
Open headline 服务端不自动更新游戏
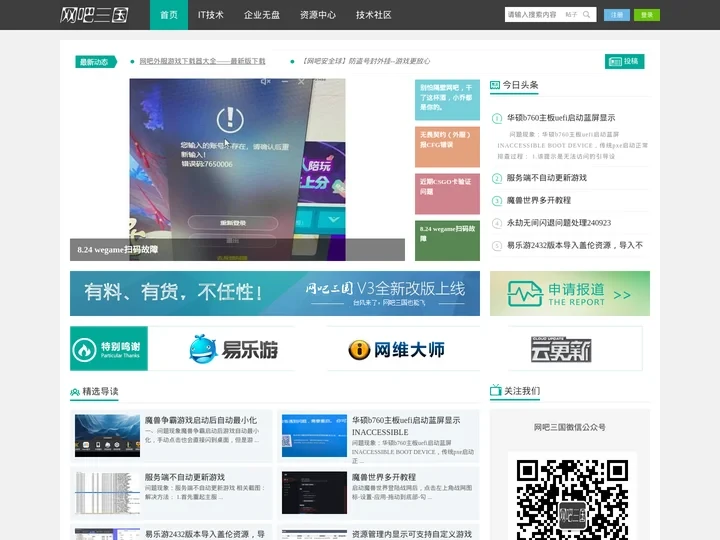pos(546,178)
